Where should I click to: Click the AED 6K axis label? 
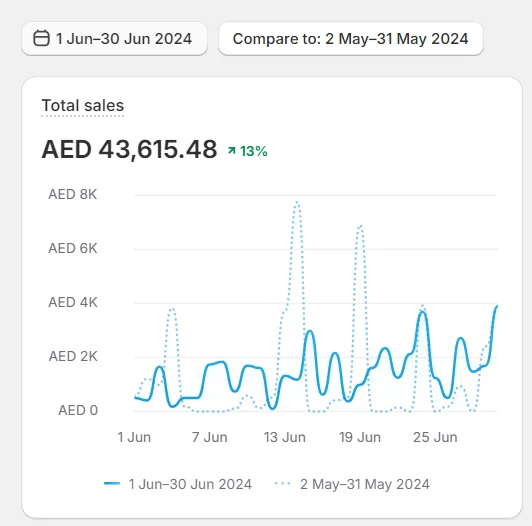point(73,248)
